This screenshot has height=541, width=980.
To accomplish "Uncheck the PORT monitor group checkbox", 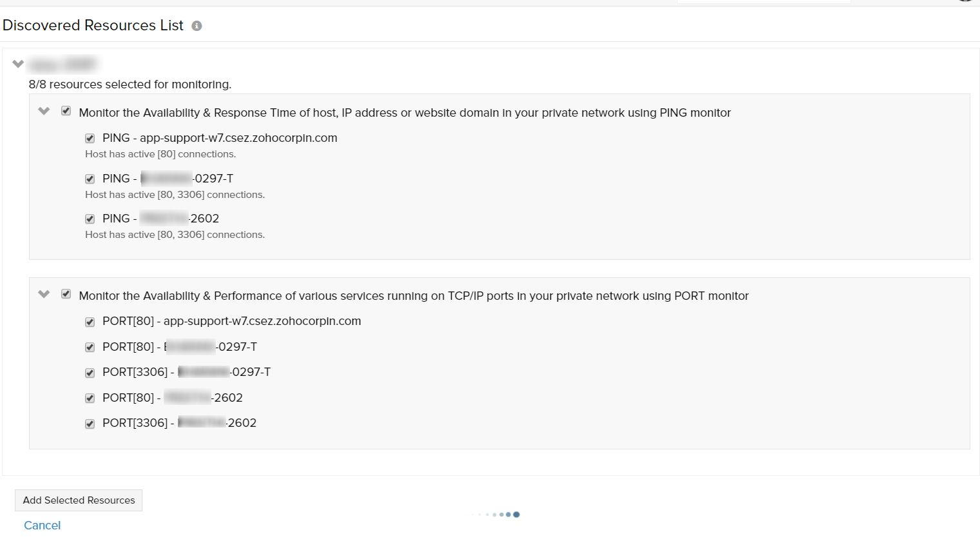I will [66, 294].
